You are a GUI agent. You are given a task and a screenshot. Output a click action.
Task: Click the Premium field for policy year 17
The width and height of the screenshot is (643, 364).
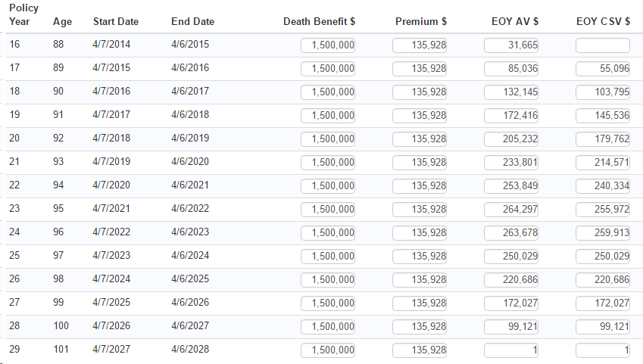(420, 69)
